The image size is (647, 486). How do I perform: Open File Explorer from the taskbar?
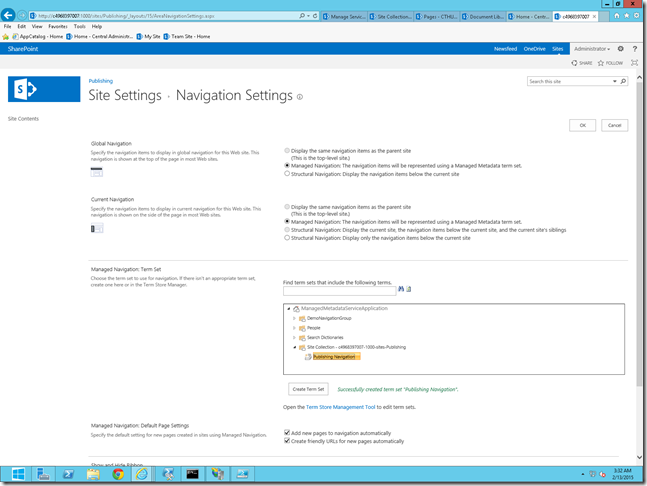coord(93,474)
